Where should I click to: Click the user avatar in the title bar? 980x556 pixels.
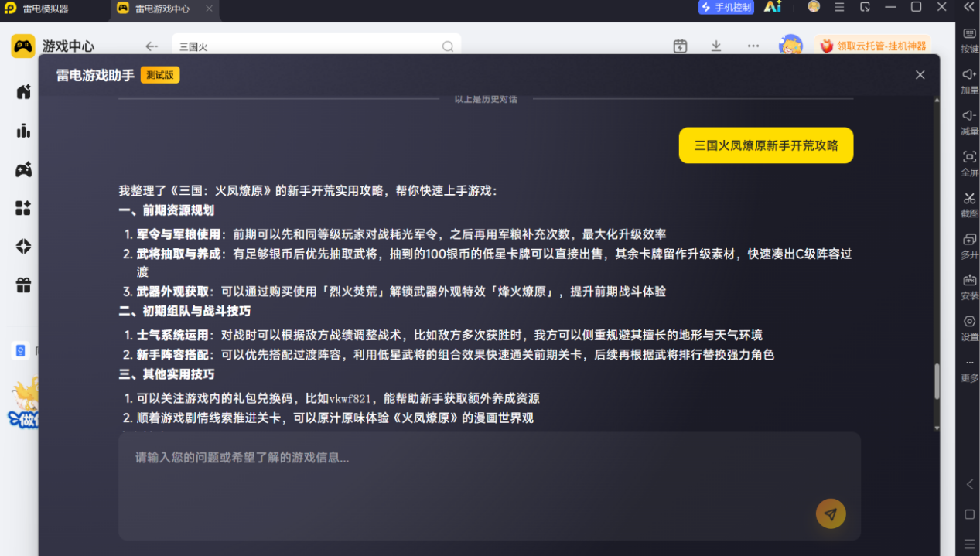coord(814,6)
